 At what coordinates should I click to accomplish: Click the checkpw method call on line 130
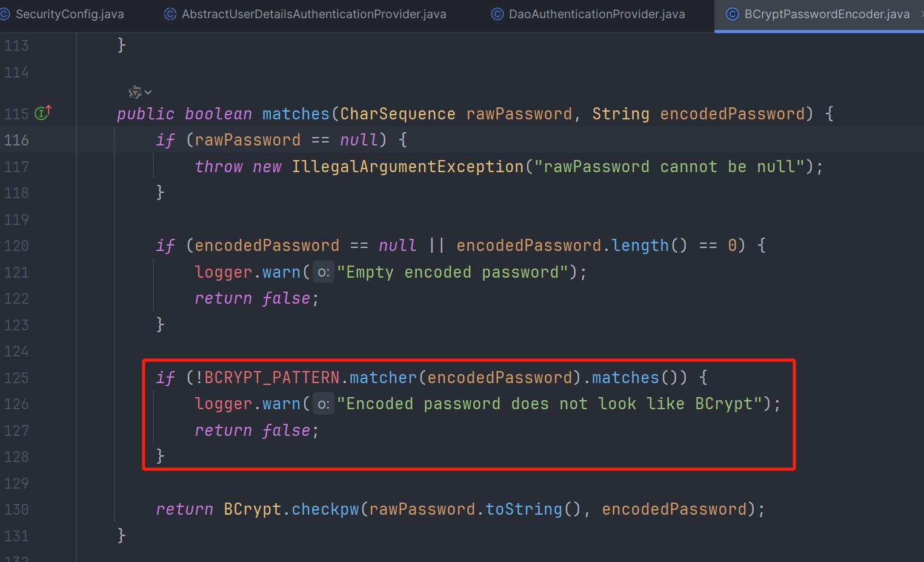point(325,509)
